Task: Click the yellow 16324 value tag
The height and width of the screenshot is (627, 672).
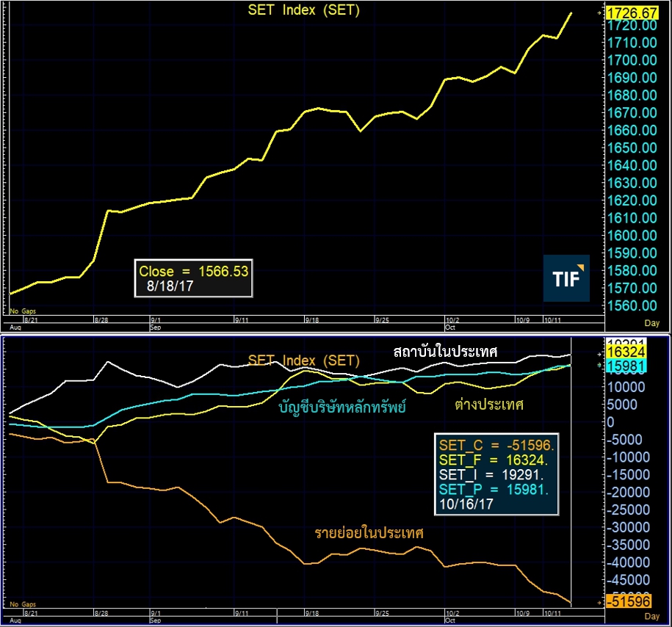Action: tap(626, 353)
